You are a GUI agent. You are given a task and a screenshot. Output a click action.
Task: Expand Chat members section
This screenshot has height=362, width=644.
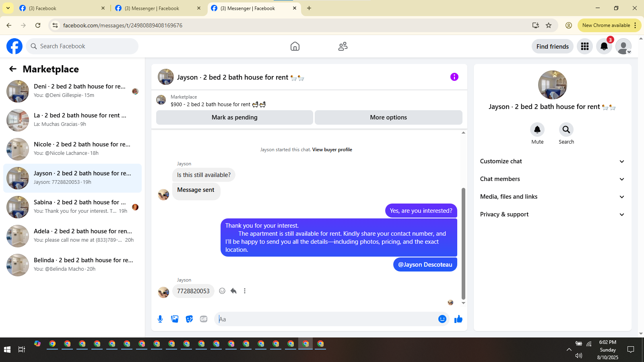tap(553, 179)
